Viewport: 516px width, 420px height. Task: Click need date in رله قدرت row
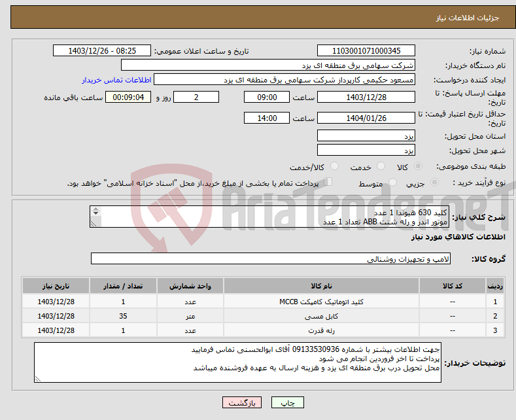pyautogui.click(x=56, y=330)
